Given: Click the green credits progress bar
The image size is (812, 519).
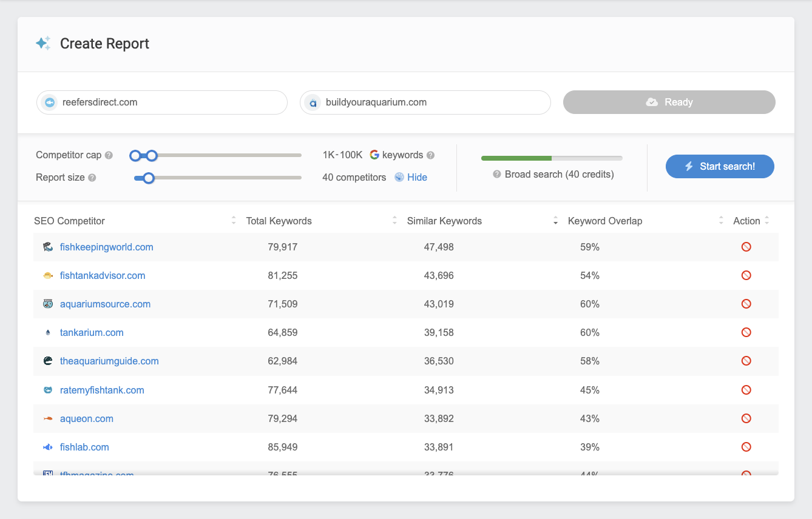Looking at the screenshot, I should coord(516,158).
